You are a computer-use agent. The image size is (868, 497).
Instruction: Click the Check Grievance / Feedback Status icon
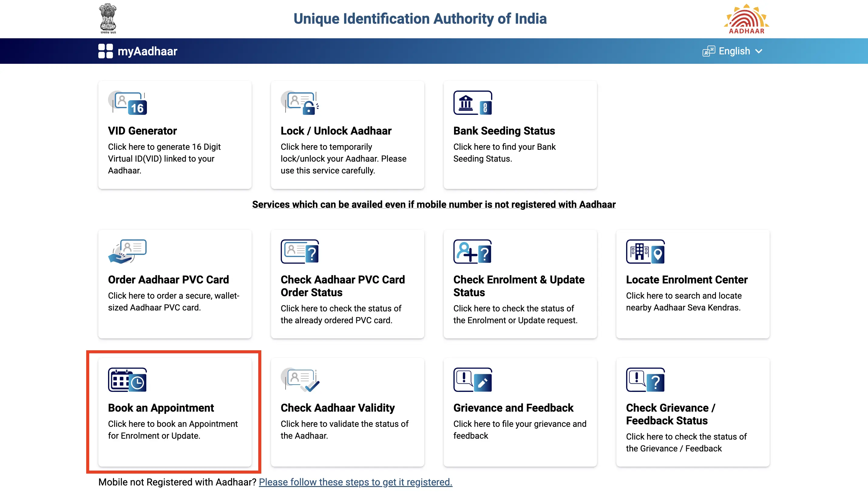tap(645, 379)
